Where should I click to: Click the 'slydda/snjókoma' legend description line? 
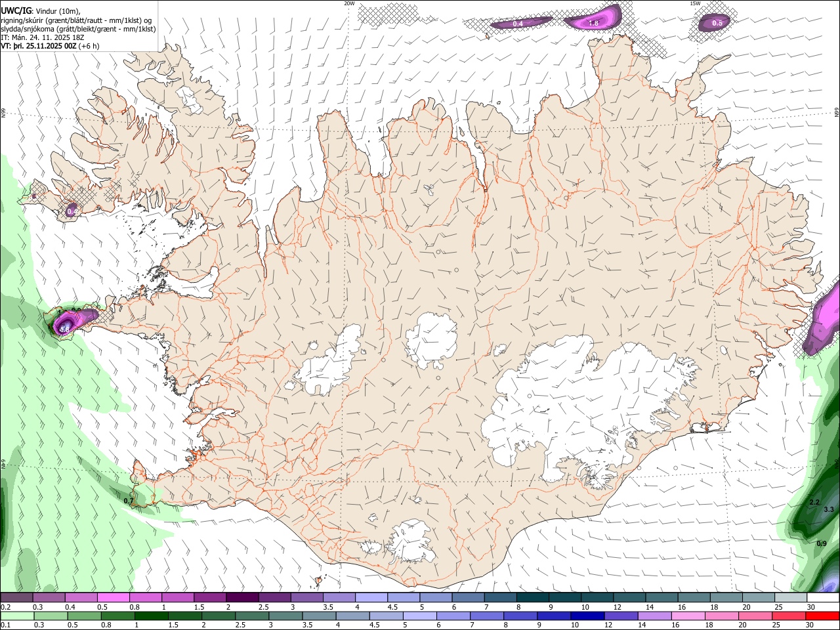(x=78, y=28)
